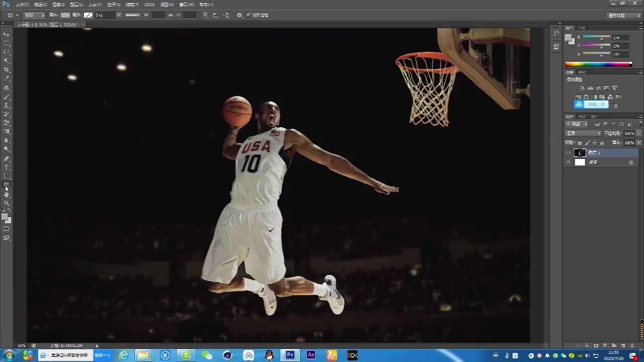Select the Gradient tool
The width and height of the screenshot is (644, 362).
click(7, 132)
